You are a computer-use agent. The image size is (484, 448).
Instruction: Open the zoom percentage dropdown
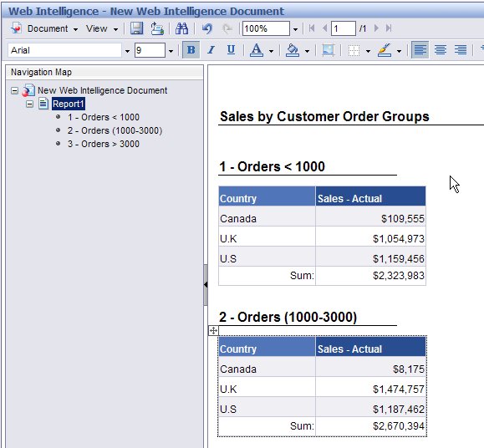click(x=295, y=29)
